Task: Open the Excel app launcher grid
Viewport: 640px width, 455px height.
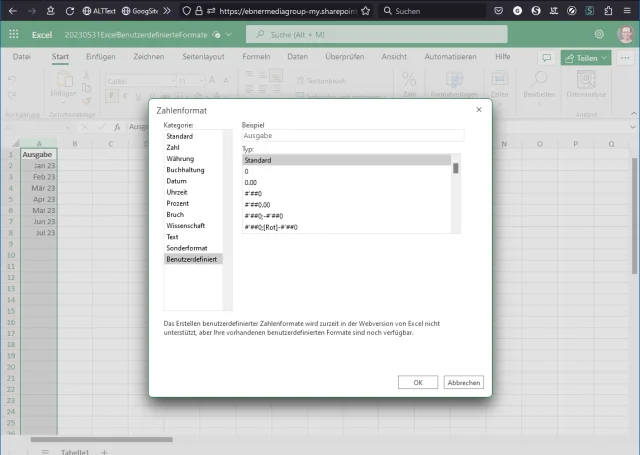Action: click(x=14, y=34)
